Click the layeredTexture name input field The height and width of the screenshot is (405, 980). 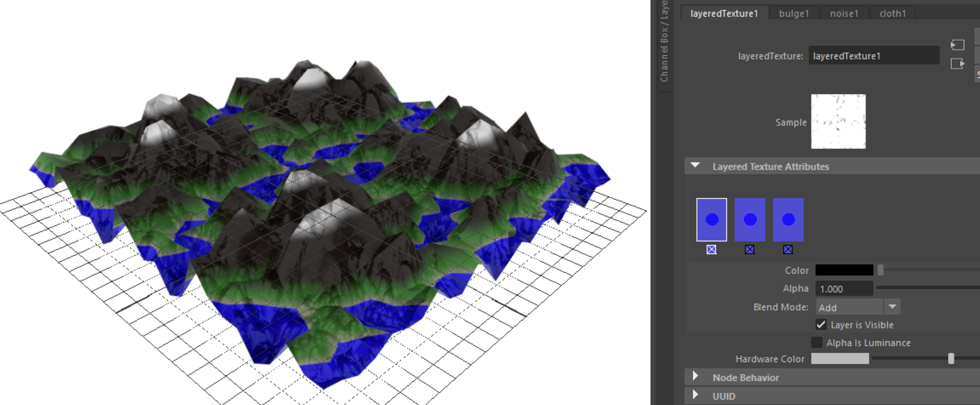(873, 56)
